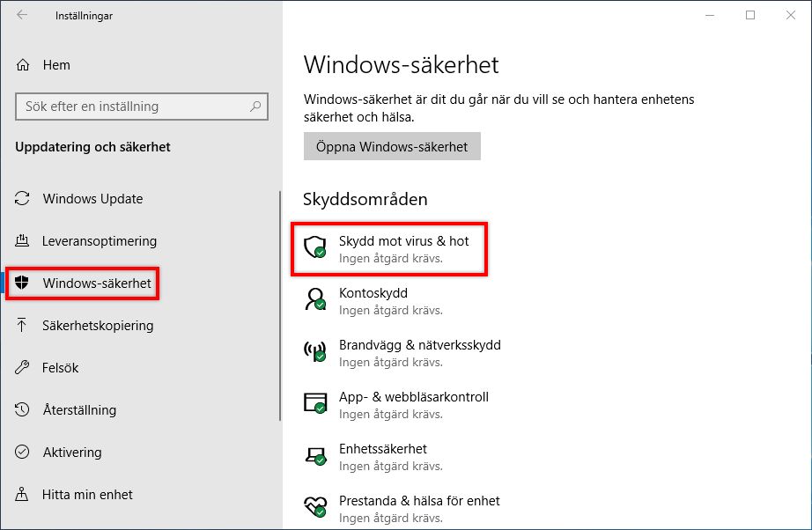Click the search magnifier icon
This screenshot has width=812, height=530.
(256, 107)
